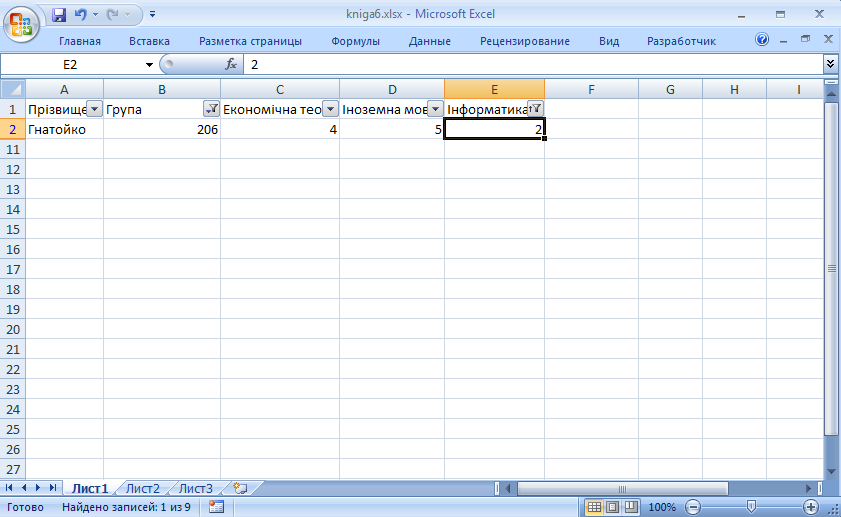Open the Главная ribbon tab

click(x=80, y=41)
